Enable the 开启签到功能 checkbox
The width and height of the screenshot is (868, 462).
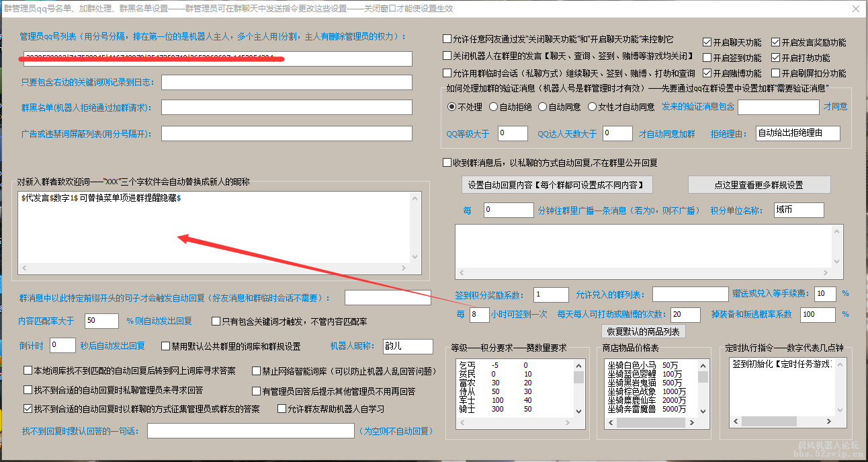706,59
